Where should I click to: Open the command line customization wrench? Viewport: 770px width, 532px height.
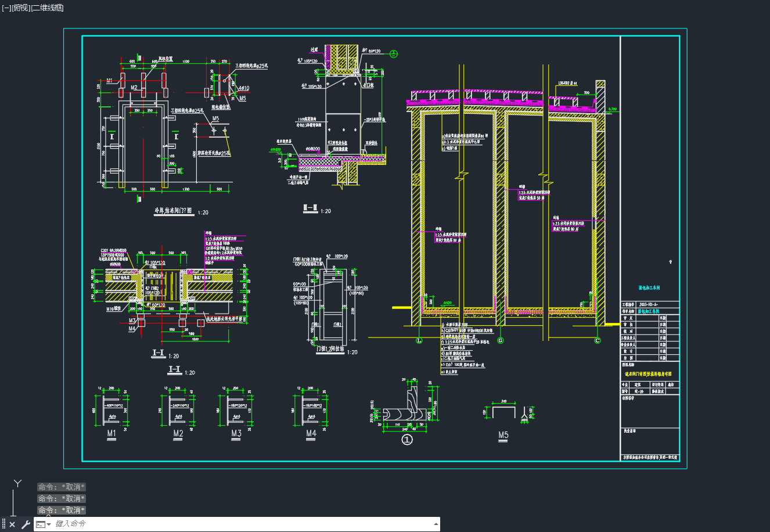(x=26, y=524)
